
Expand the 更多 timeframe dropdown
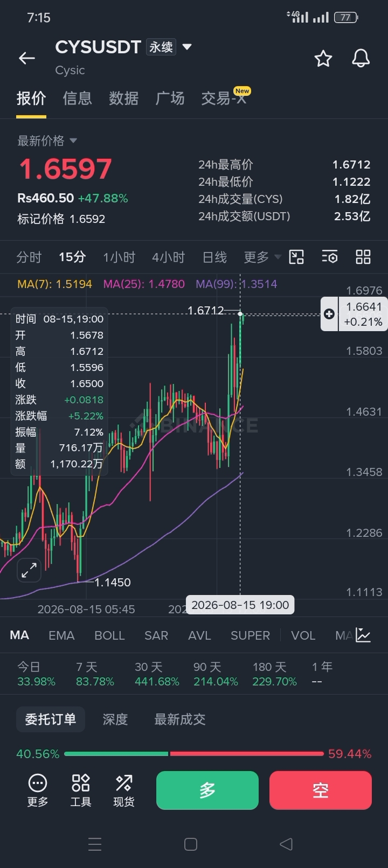click(x=262, y=257)
